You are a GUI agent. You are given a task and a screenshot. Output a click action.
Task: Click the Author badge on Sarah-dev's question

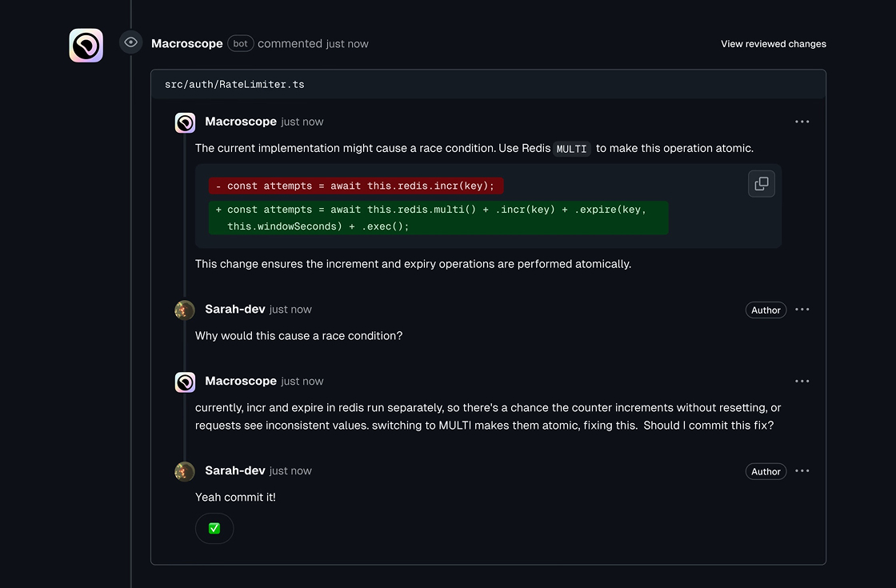point(766,310)
